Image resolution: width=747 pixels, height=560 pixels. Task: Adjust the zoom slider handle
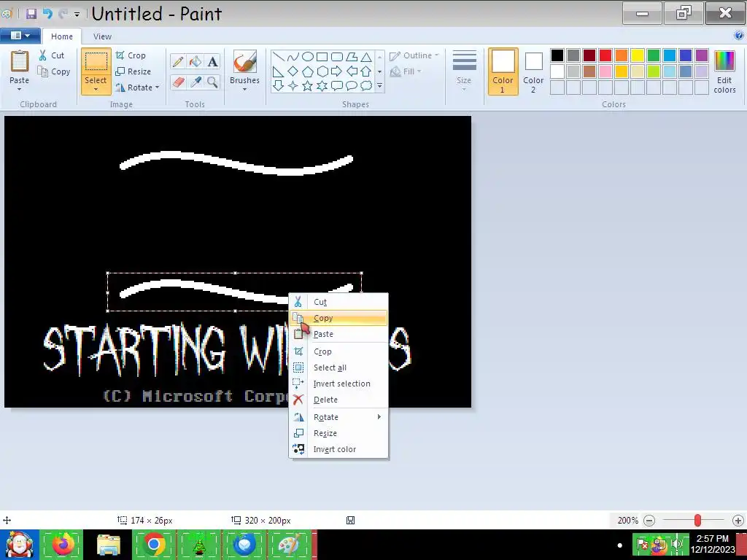[x=697, y=521]
